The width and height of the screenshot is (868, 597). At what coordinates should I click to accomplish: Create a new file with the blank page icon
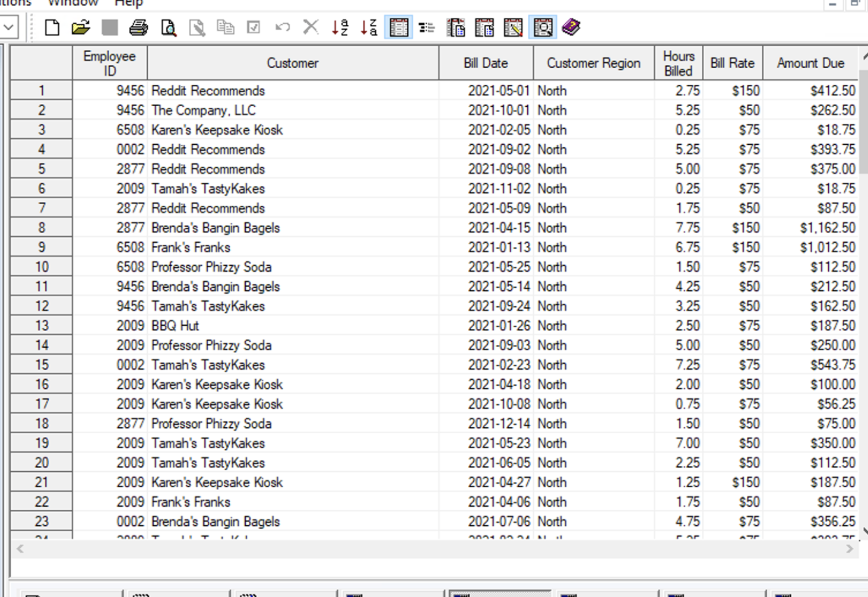[52, 27]
